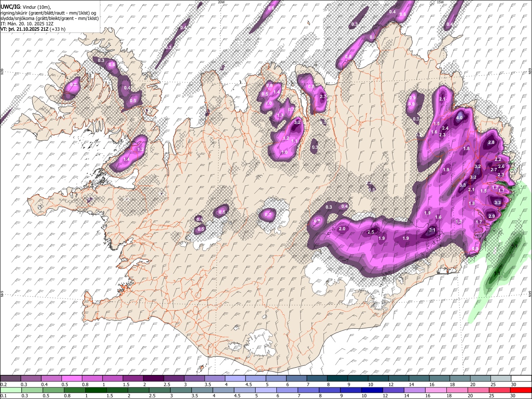The height and width of the screenshot is (399, 532).
Task: Click the "2.0" snowfall value on map
Action: click(x=342, y=229)
